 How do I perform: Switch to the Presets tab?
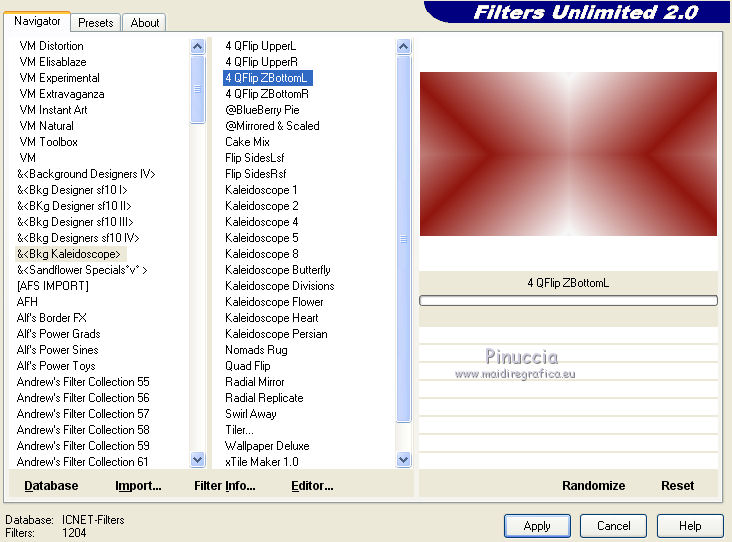point(96,22)
